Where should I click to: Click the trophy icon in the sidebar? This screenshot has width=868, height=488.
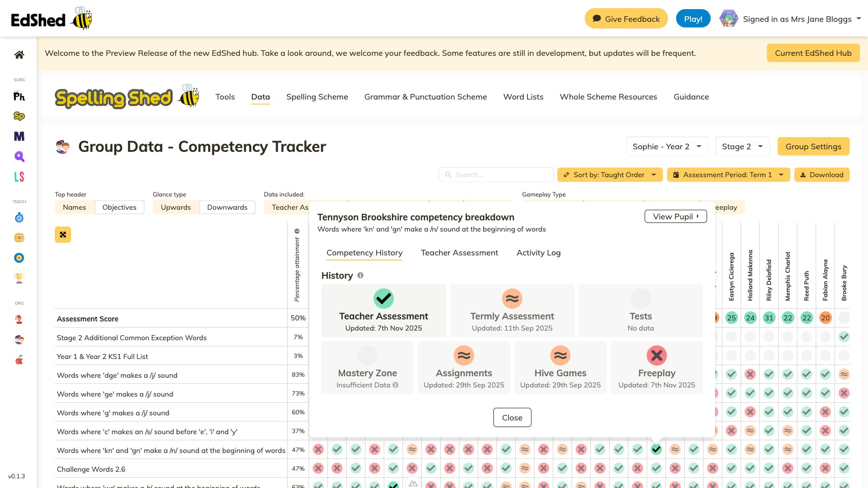[x=19, y=278]
